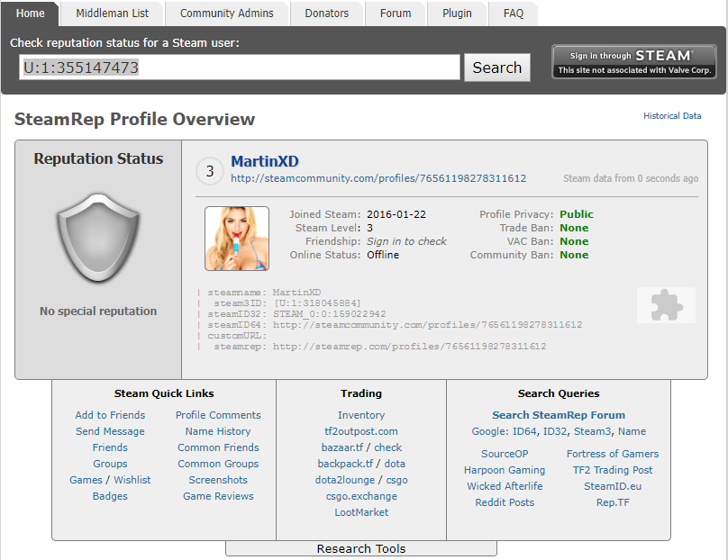Open the Forum tab

coord(396,13)
